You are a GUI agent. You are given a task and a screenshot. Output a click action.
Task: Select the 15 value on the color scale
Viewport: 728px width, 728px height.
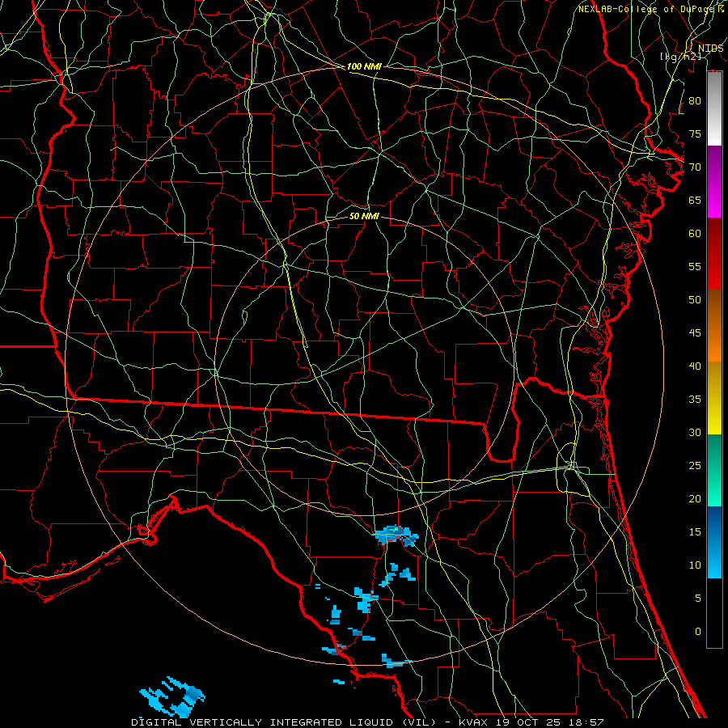click(695, 532)
